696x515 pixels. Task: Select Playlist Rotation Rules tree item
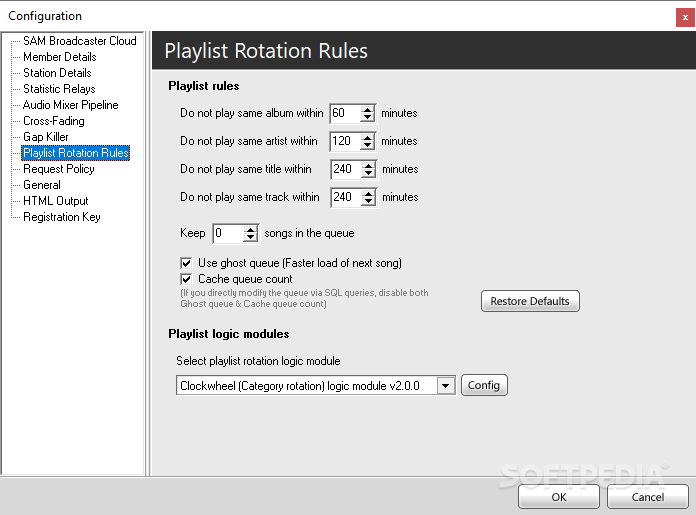[76, 153]
